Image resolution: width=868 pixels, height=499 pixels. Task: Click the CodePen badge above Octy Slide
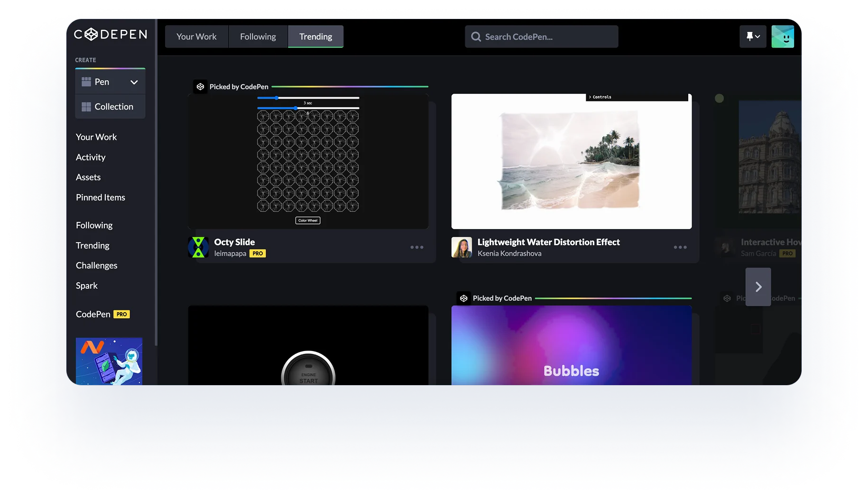tap(200, 87)
